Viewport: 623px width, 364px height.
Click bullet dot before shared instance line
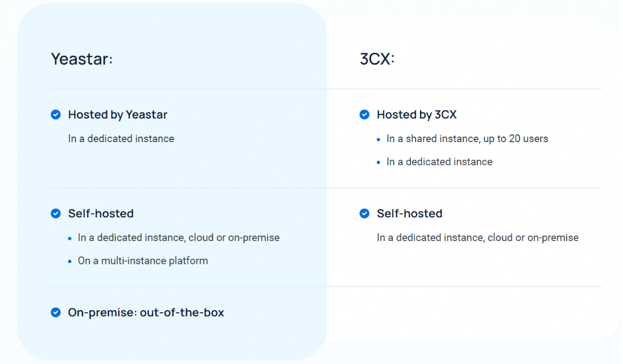pos(378,139)
